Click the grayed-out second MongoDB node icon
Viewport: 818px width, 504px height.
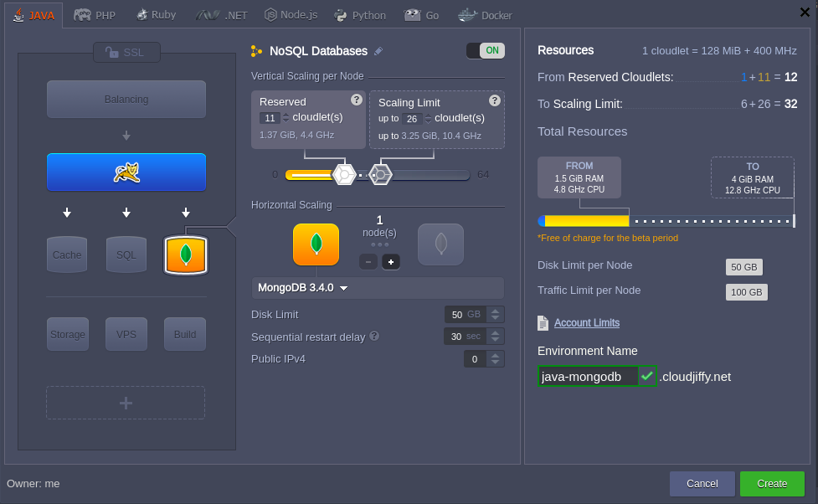(440, 244)
